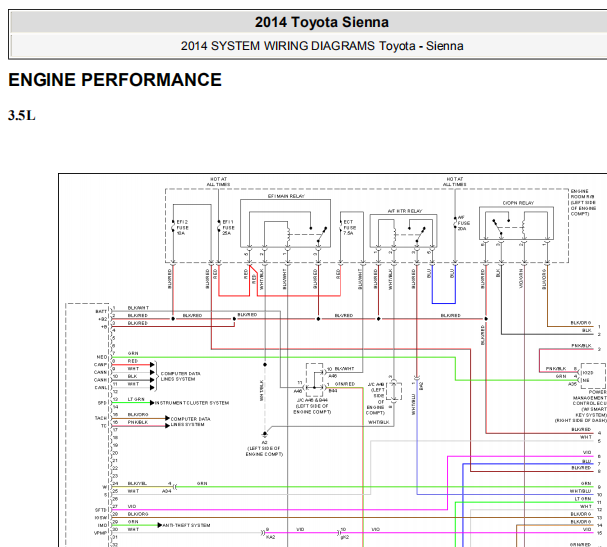Click the "BLK/YEL" wire label at pin 24
The width and height of the screenshot is (607, 547).
137,484
